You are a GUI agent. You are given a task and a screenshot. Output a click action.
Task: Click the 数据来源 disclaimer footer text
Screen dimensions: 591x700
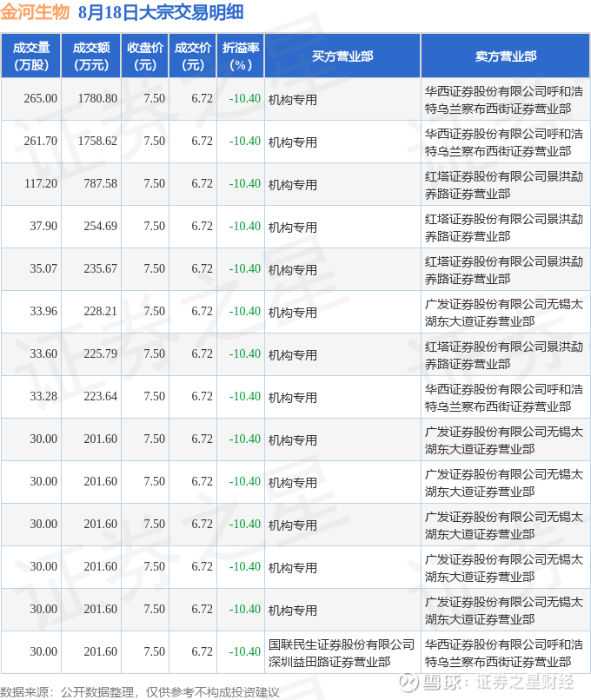[x=139, y=692]
